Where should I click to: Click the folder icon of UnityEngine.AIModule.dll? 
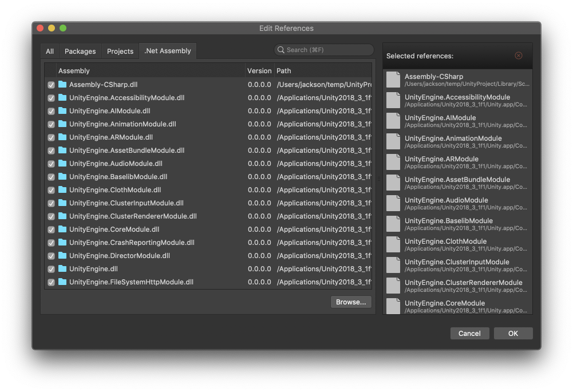62,110
